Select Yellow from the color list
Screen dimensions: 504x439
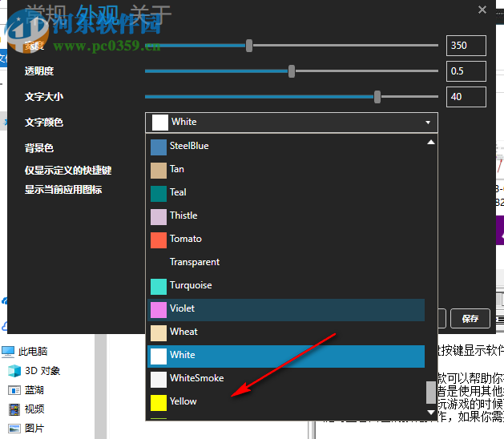coord(286,402)
